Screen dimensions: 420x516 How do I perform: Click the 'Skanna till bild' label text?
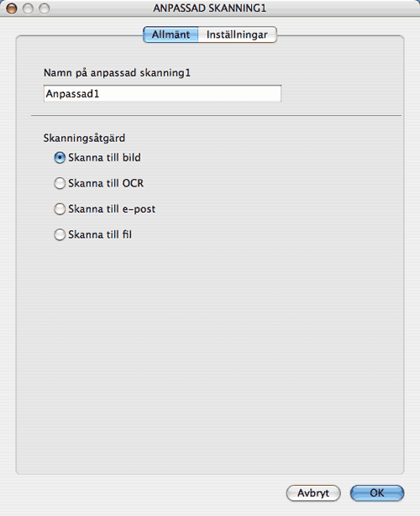point(104,158)
